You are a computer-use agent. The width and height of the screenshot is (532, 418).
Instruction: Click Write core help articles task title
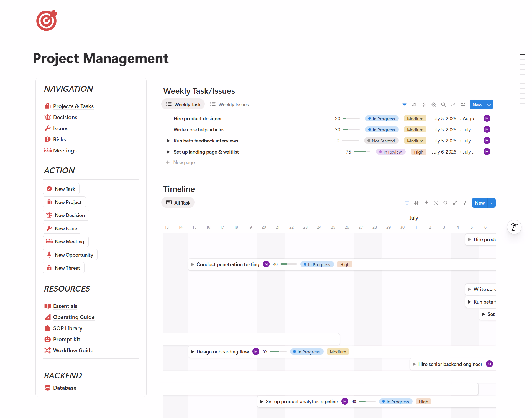[199, 130]
